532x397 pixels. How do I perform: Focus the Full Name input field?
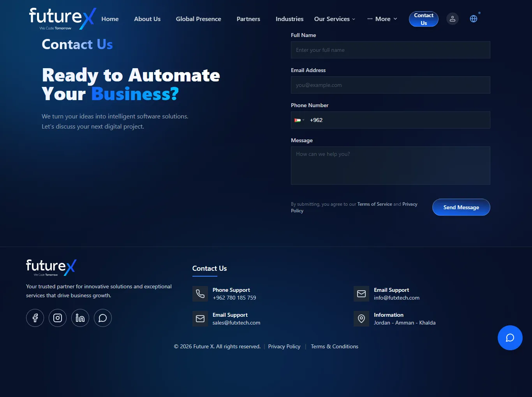point(391,50)
